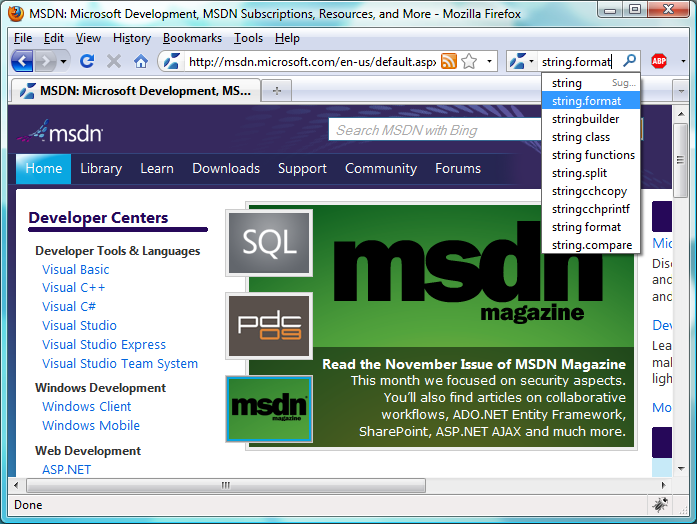
Task: Open the View menu
Action: [x=88, y=38]
